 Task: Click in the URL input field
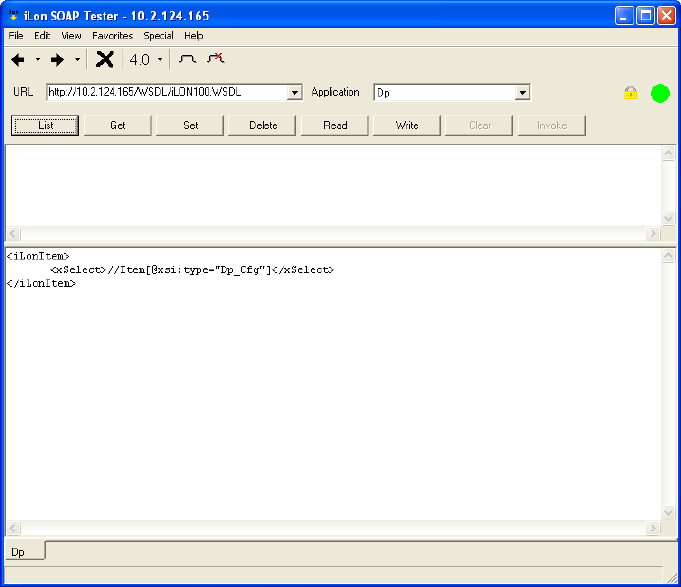tap(167, 92)
